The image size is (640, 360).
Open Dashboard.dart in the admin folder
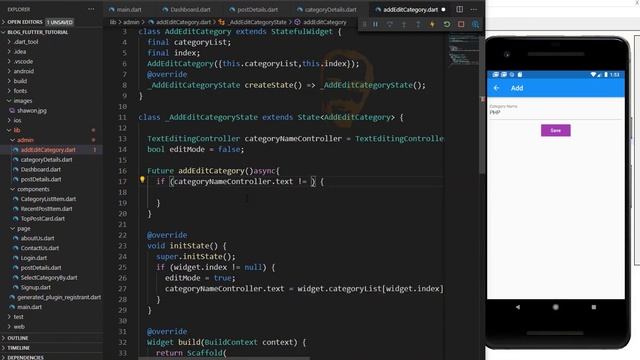click(x=40, y=169)
